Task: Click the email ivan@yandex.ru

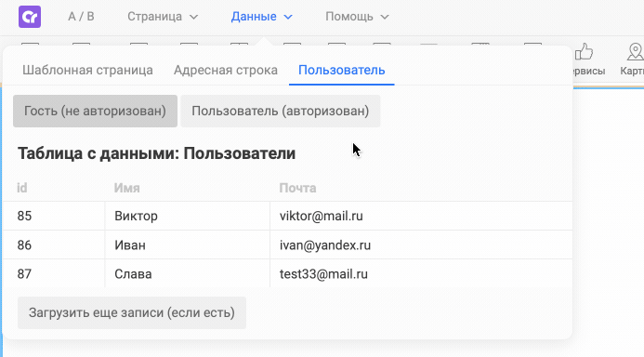Action: click(325, 245)
